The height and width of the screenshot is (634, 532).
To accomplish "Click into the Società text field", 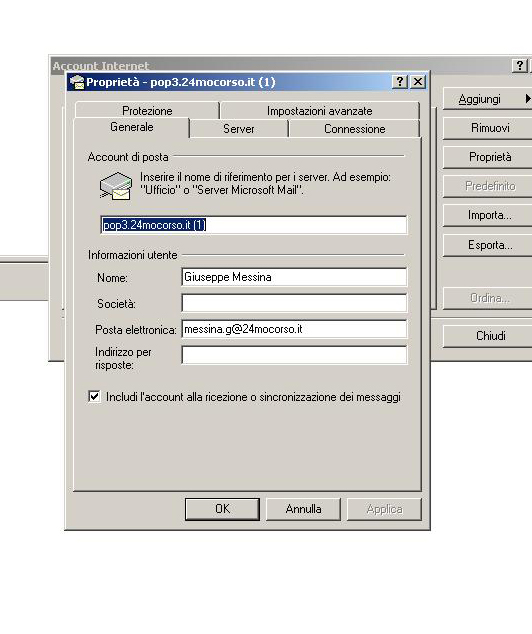I will (294, 303).
